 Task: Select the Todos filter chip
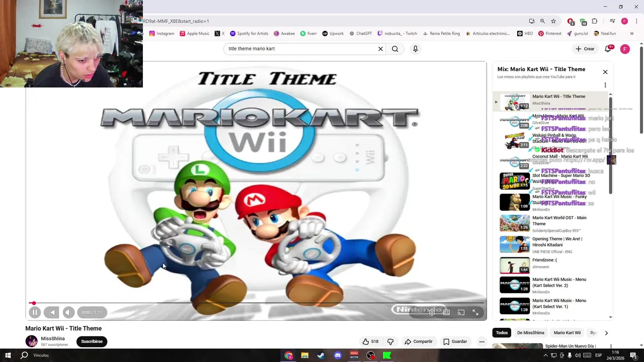(x=502, y=333)
